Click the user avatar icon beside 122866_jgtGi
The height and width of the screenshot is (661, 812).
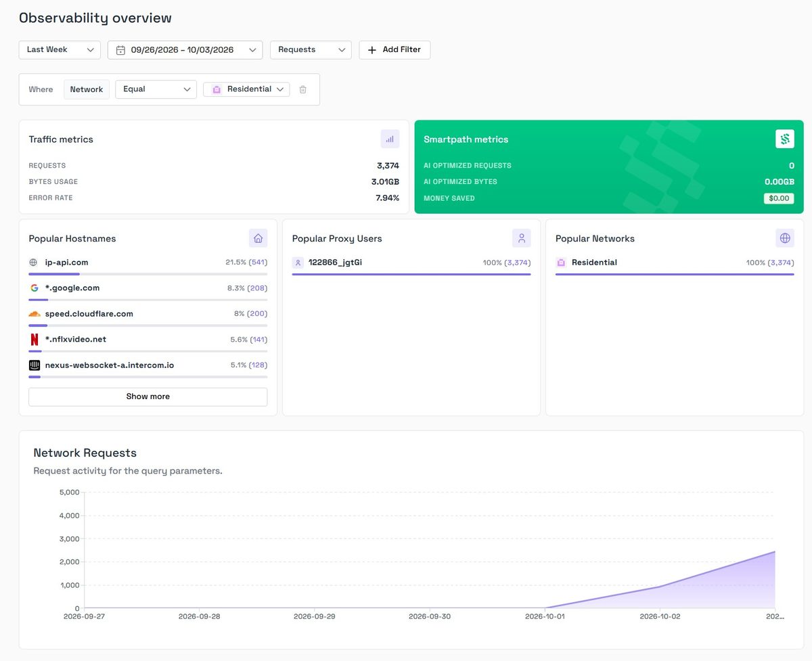[x=298, y=263]
